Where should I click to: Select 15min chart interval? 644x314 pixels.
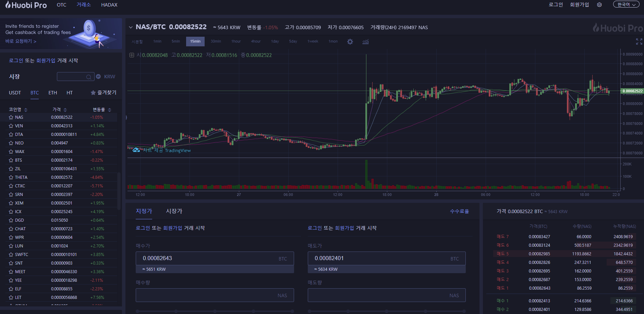[x=195, y=41]
